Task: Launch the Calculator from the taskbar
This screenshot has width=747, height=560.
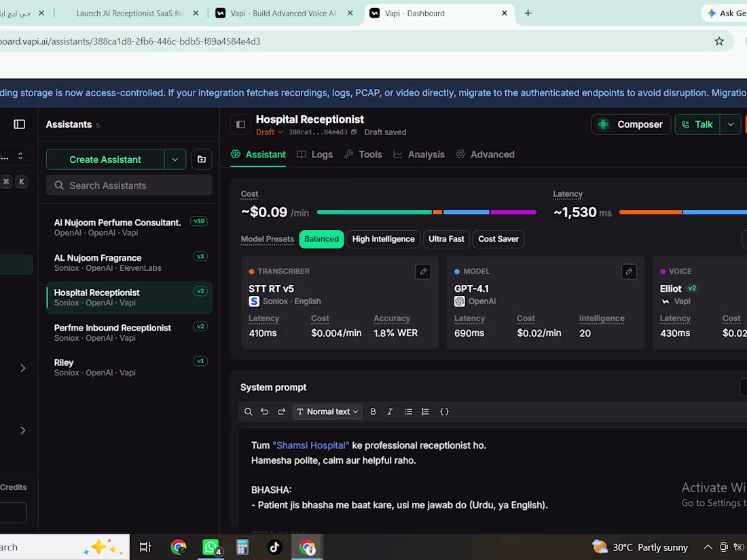Action: pyautogui.click(x=242, y=547)
